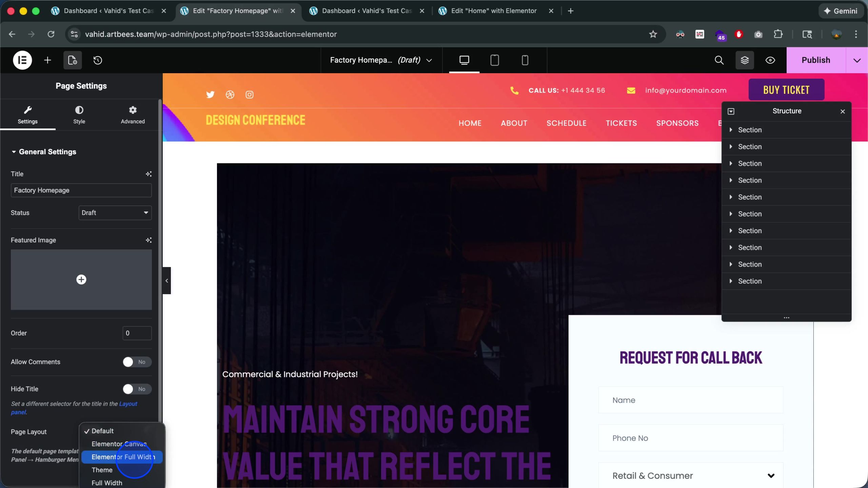The width and height of the screenshot is (868, 488).
Task: Click the Publish button
Action: [816, 60]
